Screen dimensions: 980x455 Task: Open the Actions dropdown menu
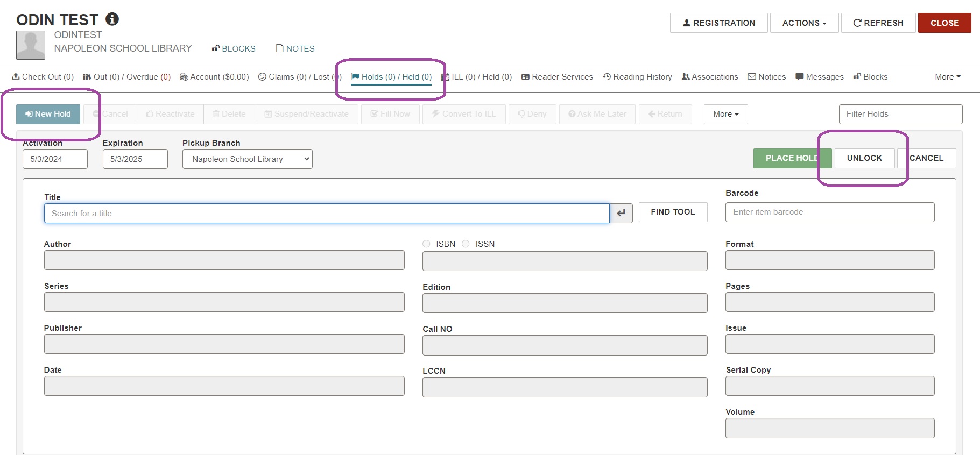point(804,23)
